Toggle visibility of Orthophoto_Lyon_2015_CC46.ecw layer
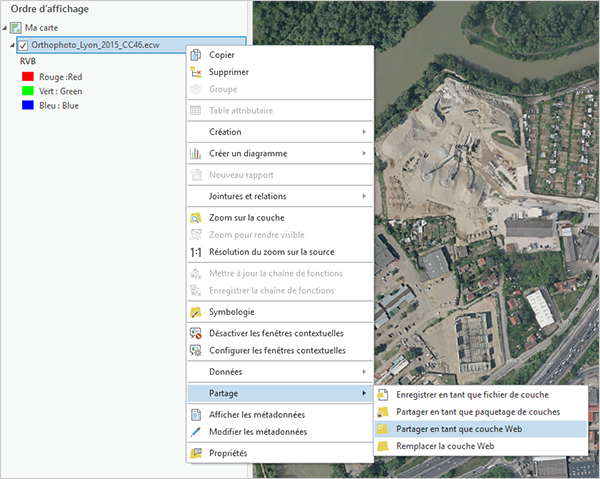 [x=23, y=46]
